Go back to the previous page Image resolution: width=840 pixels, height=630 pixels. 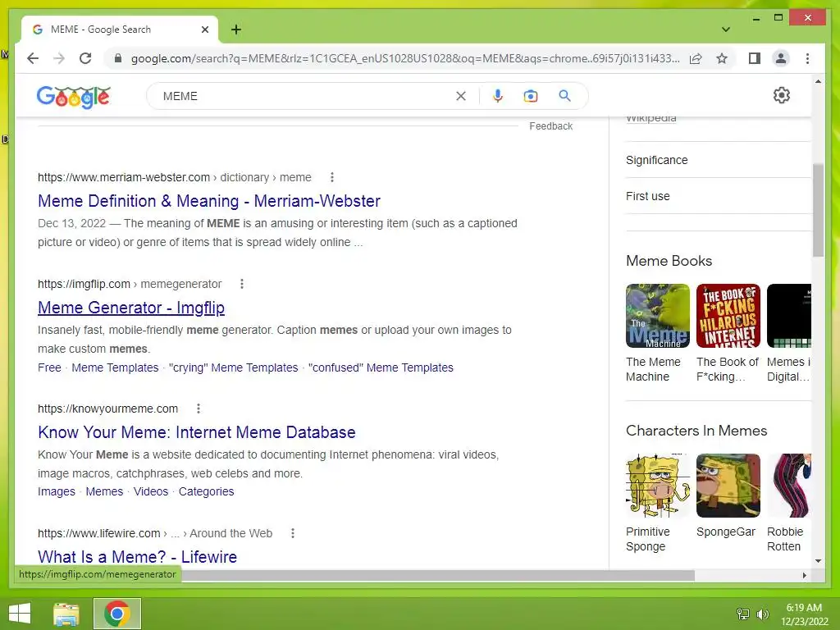pos(33,58)
